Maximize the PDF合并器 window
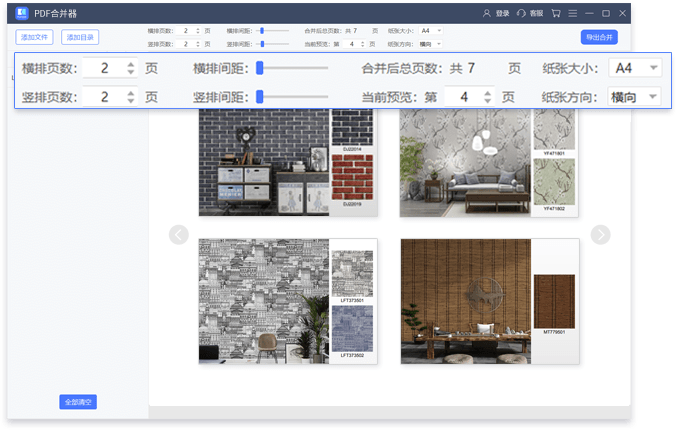This screenshot has width=676, height=430. pyautogui.click(x=606, y=14)
